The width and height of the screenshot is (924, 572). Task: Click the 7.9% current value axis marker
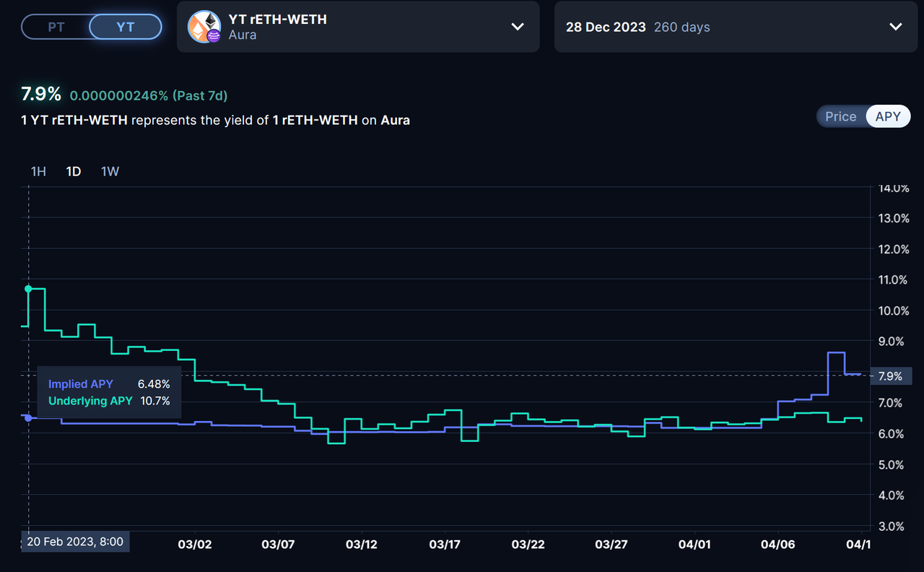[x=891, y=376]
